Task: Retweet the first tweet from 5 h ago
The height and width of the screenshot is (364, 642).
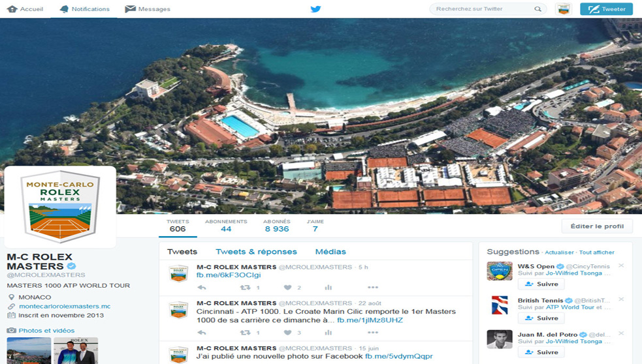Action: pyautogui.click(x=246, y=288)
